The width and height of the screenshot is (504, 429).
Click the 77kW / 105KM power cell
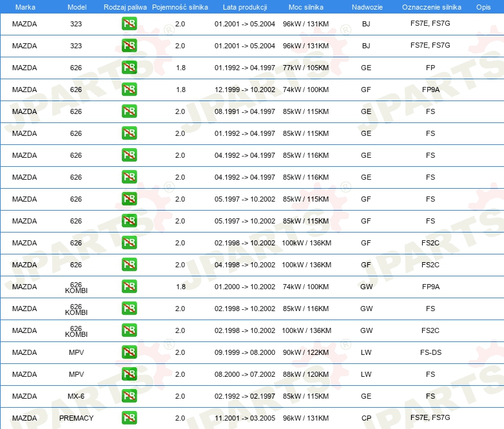pyautogui.click(x=305, y=68)
